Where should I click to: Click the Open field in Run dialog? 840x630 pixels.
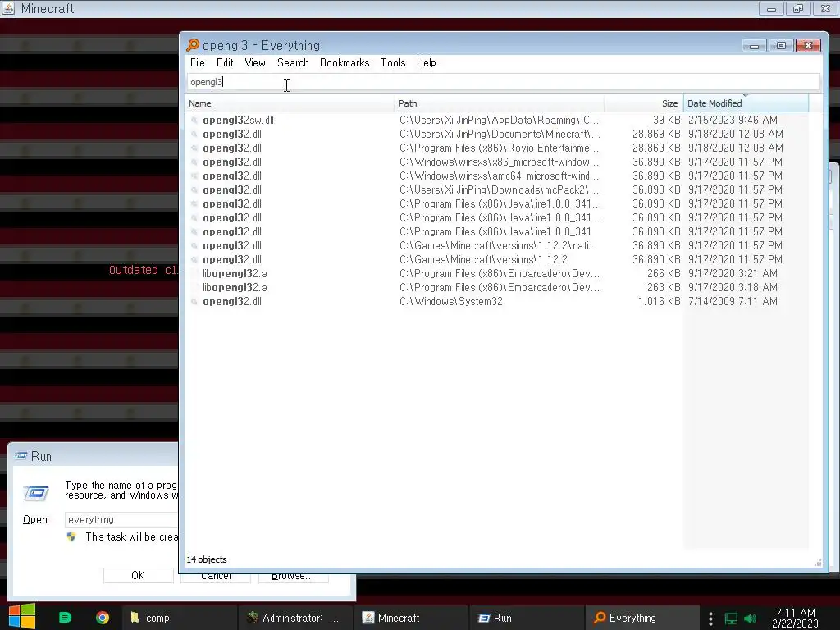pos(121,519)
